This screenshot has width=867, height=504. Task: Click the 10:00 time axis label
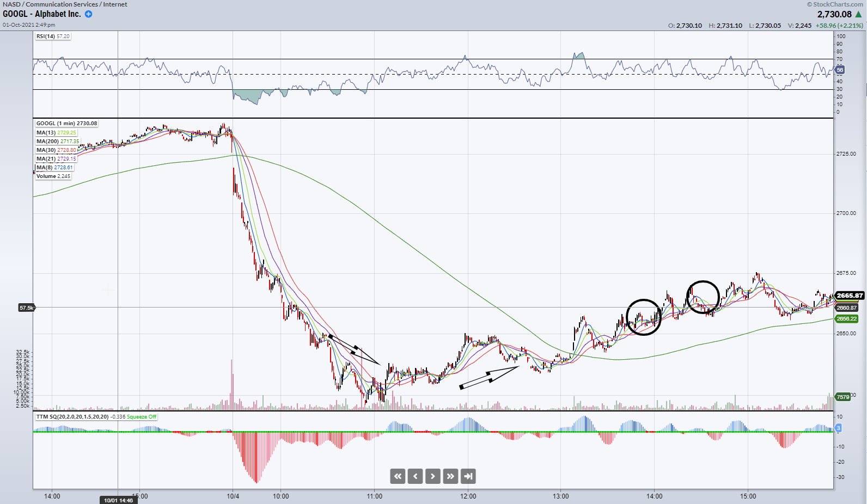click(281, 496)
